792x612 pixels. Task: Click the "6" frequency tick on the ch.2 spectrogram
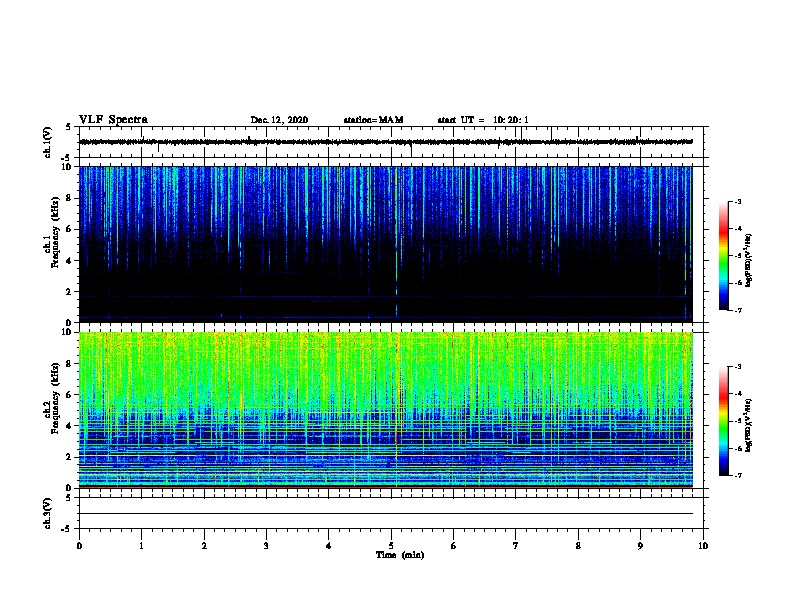coord(69,395)
